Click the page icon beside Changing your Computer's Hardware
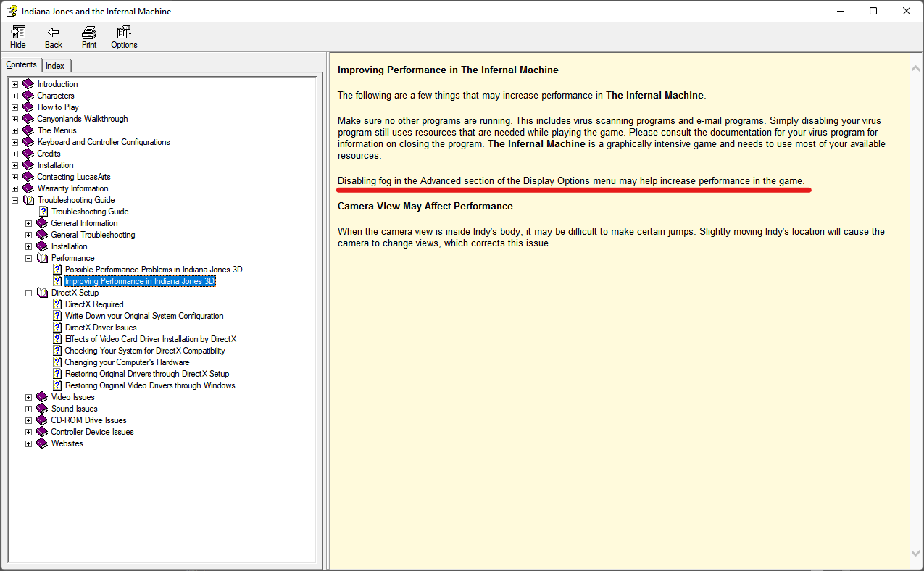The height and width of the screenshot is (571, 924). [x=57, y=362]
